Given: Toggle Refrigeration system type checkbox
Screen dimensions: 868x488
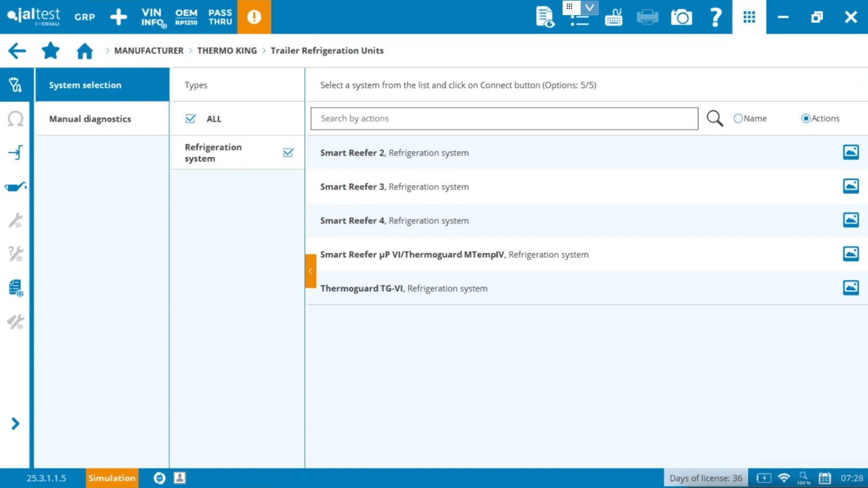Looking at the screenshot, I should click(x=288, y=153).
